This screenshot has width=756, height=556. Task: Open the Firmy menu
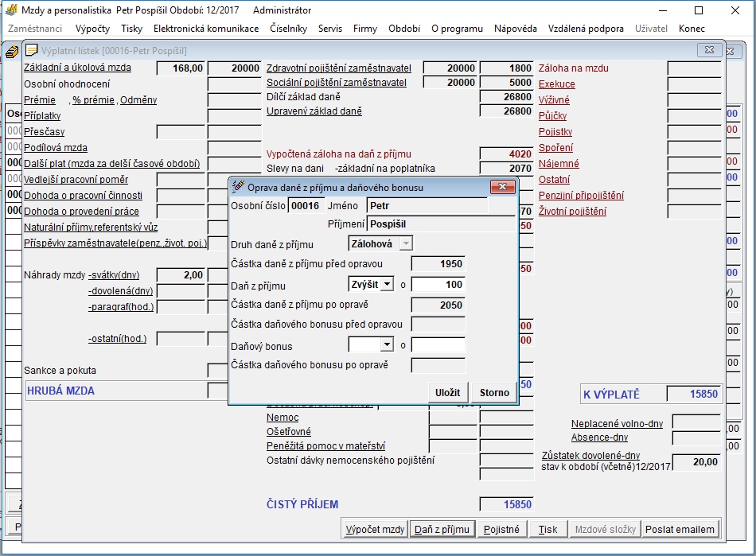[365, 29]
